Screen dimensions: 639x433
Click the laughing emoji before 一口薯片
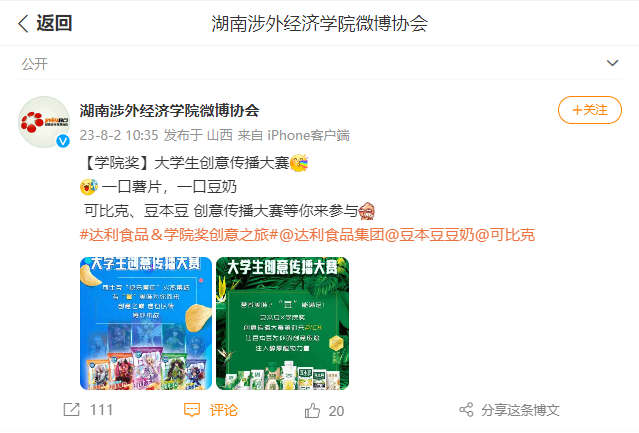(89, 187)
